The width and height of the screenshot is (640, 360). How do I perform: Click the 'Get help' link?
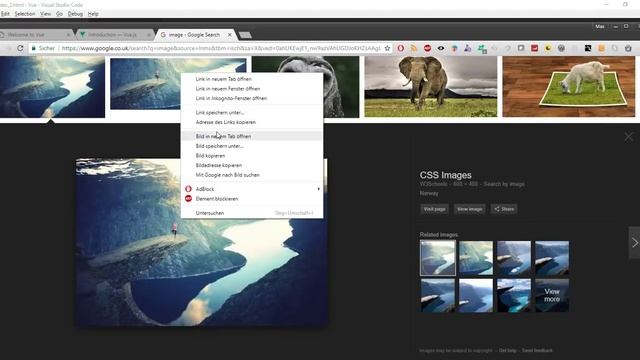pos(507,350)
